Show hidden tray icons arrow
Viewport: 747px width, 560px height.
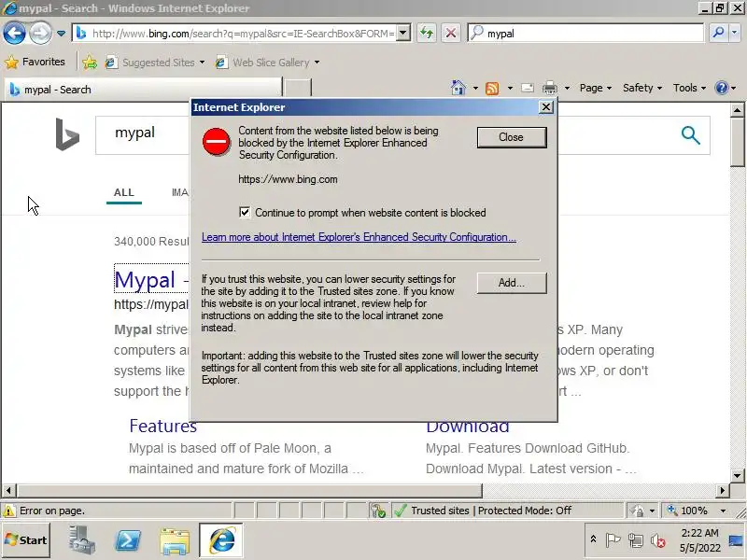(x=593, y=539)
